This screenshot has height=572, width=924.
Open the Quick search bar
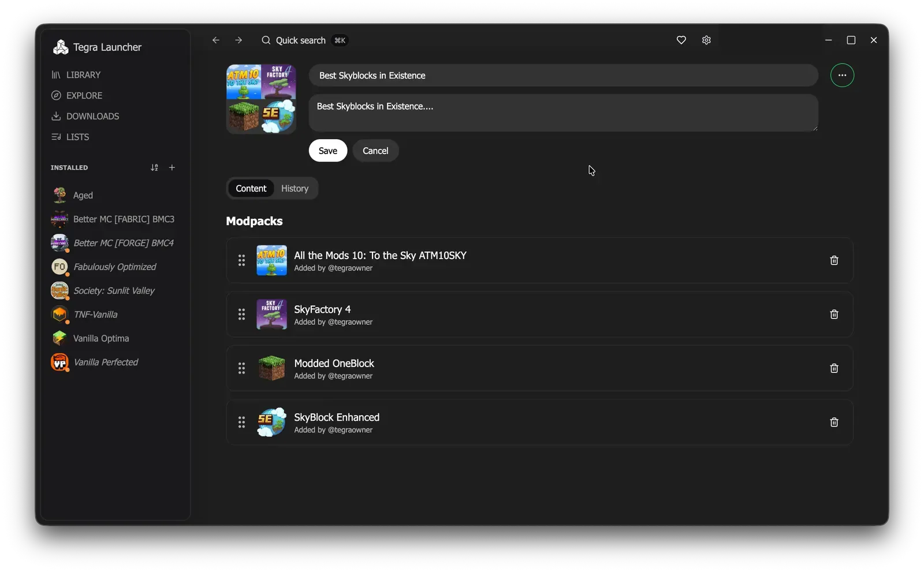304,40
